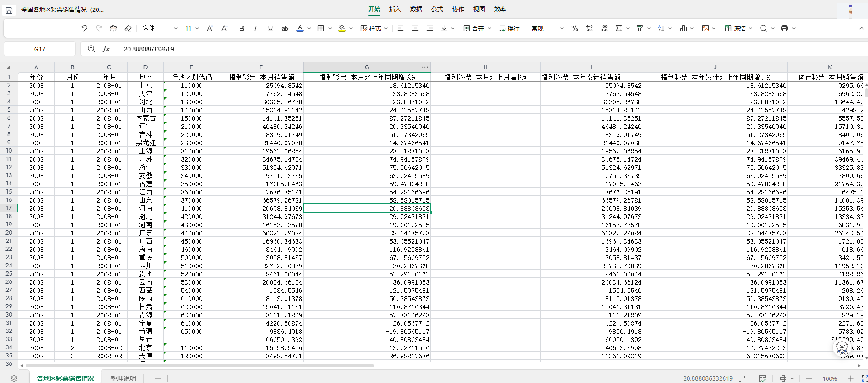Switch to the 插入 menu tab

click(x=395, y=9)
